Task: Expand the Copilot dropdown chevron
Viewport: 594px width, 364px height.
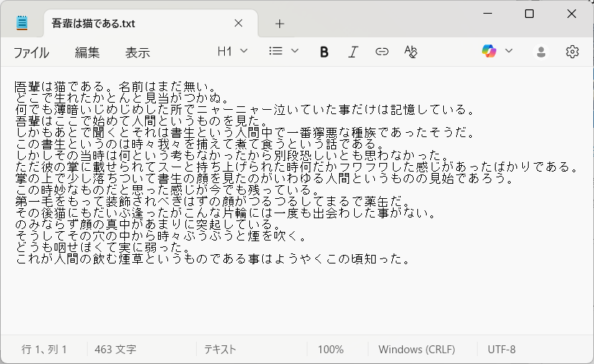Action: [509, 51]
